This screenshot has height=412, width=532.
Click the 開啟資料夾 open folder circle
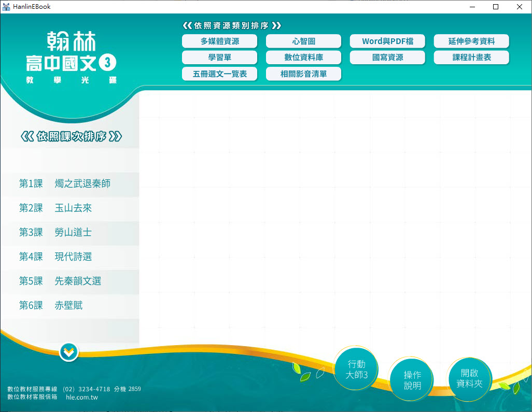tap(469, 378)
